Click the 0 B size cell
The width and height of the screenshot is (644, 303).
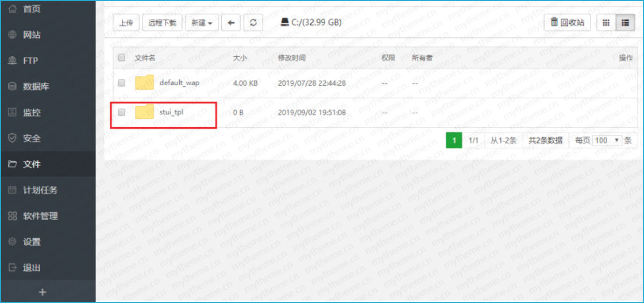point(238,112)
